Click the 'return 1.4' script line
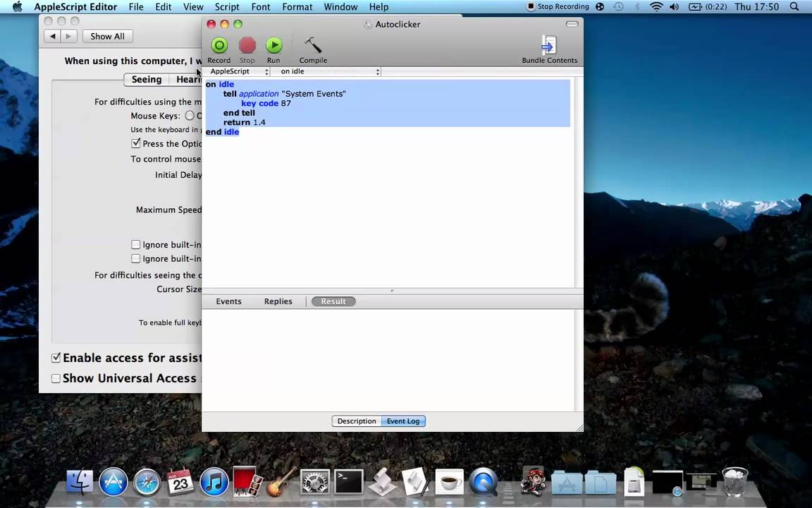The image size is (812, 508). [x=244, y=122]
